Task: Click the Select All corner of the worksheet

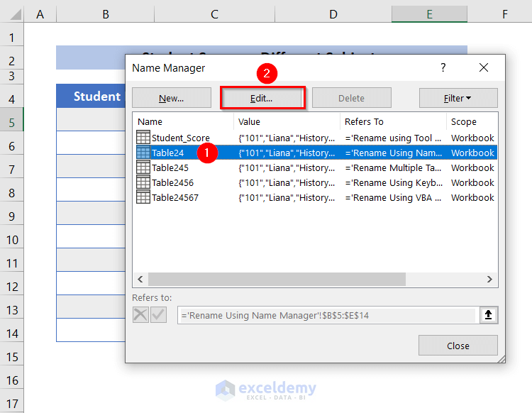Action: 16,15
